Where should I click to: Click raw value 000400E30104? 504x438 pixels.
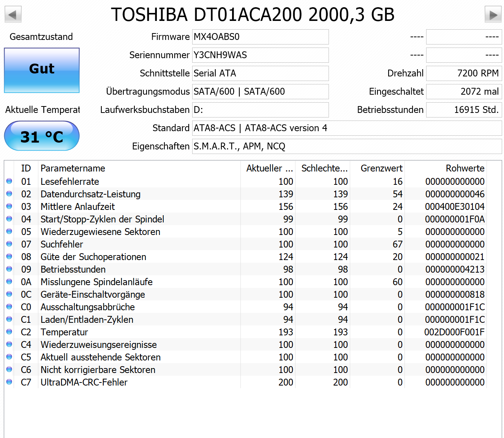coord(455,206)
